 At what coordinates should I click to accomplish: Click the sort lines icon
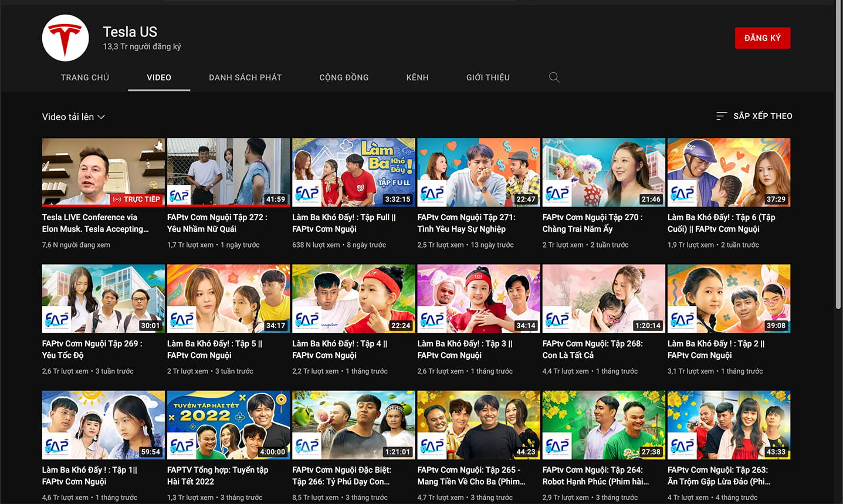[x=721, y=116]
